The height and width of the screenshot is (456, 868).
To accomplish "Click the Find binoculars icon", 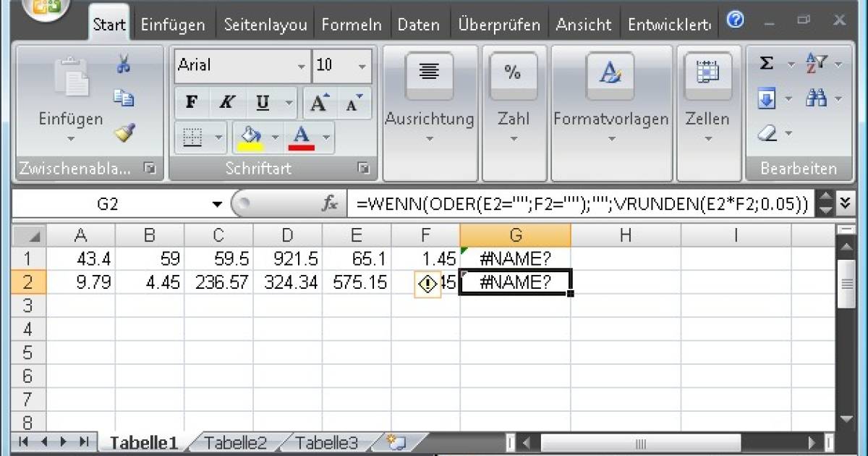I will (816, 98).
